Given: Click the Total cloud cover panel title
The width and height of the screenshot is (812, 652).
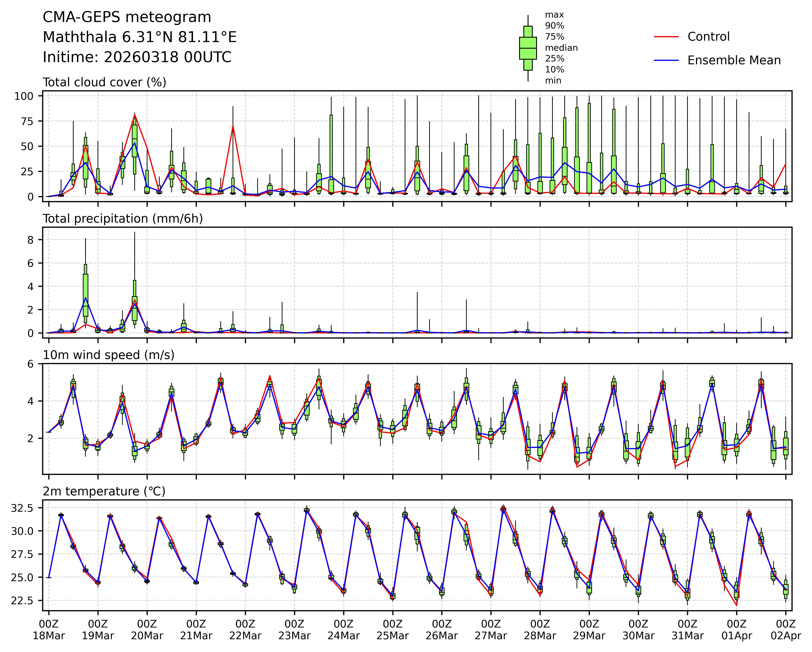Looking at the screenshot, I should [x=104, y=82].
